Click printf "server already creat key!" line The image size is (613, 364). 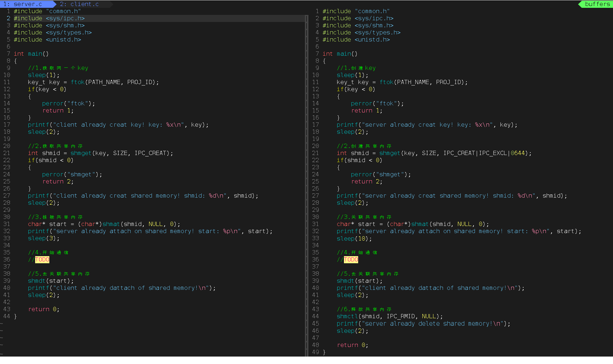(427, 125)
